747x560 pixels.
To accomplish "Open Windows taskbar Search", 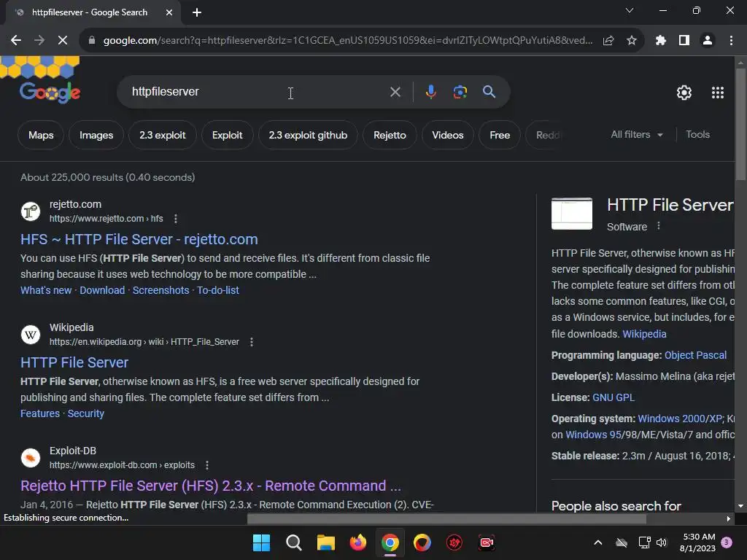I will pyautogui.click(x=293, y=542).
